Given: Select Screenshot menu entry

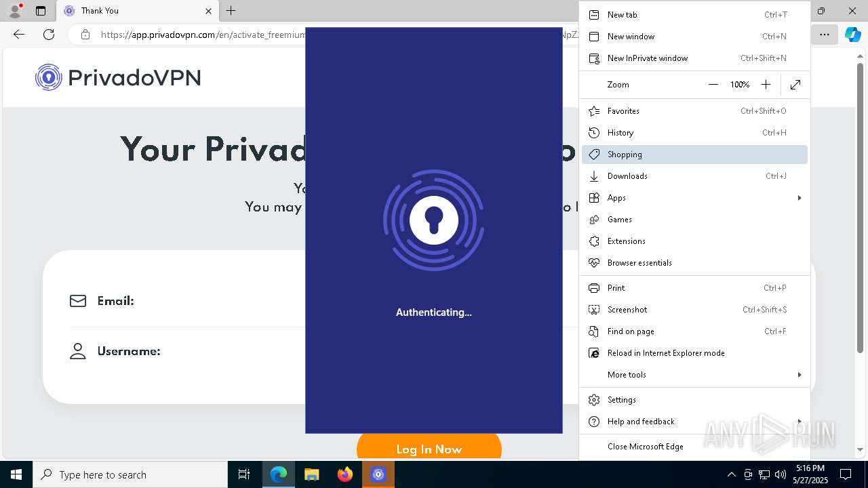Looking at the screenshot, I should (694, 310).
